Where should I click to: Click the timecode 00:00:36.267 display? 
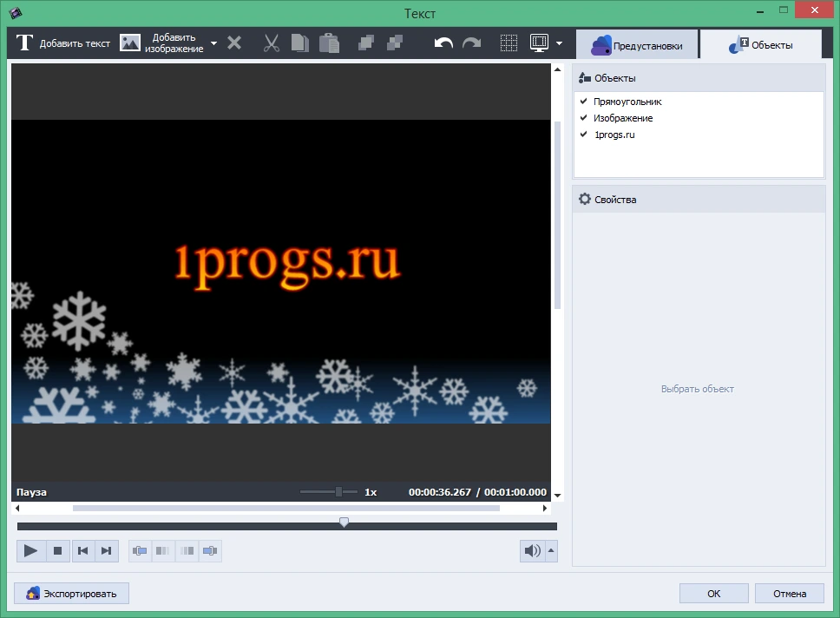440,492
